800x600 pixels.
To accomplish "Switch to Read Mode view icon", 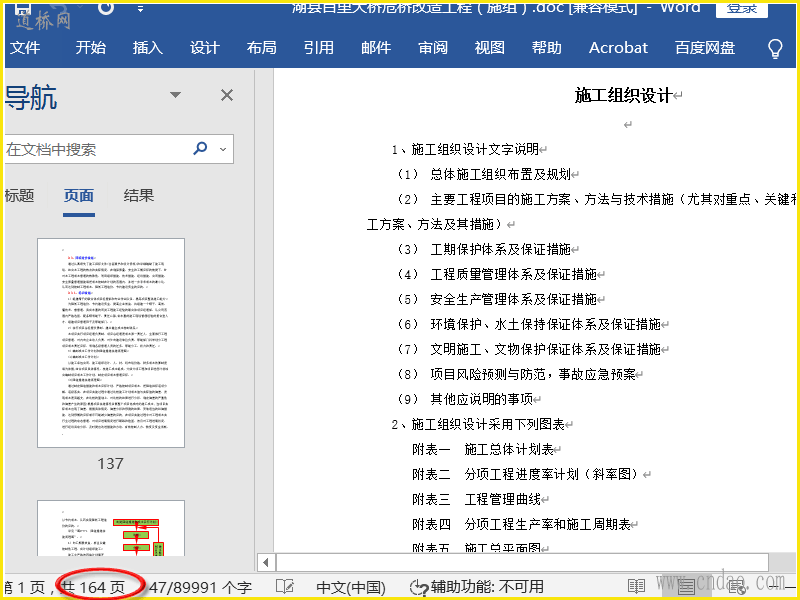I will (636, 587).
